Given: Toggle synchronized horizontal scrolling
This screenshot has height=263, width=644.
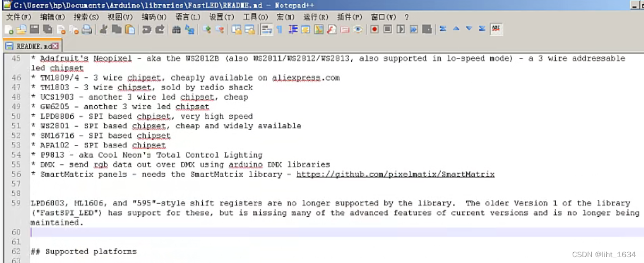Looking at the screenshot, I should [250, 29].
